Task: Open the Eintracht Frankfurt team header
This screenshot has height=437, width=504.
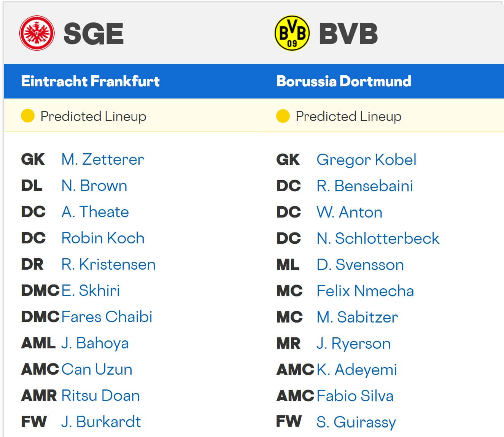Action: pyautogui.click(x=91, y=81)
